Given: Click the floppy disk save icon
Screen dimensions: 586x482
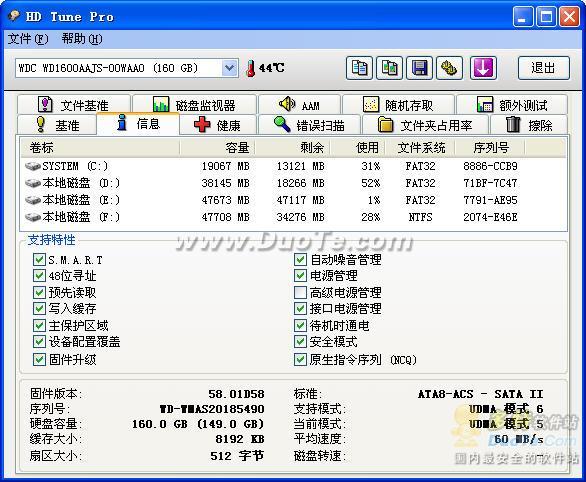Looking at the screenshot, I should 419,68.
